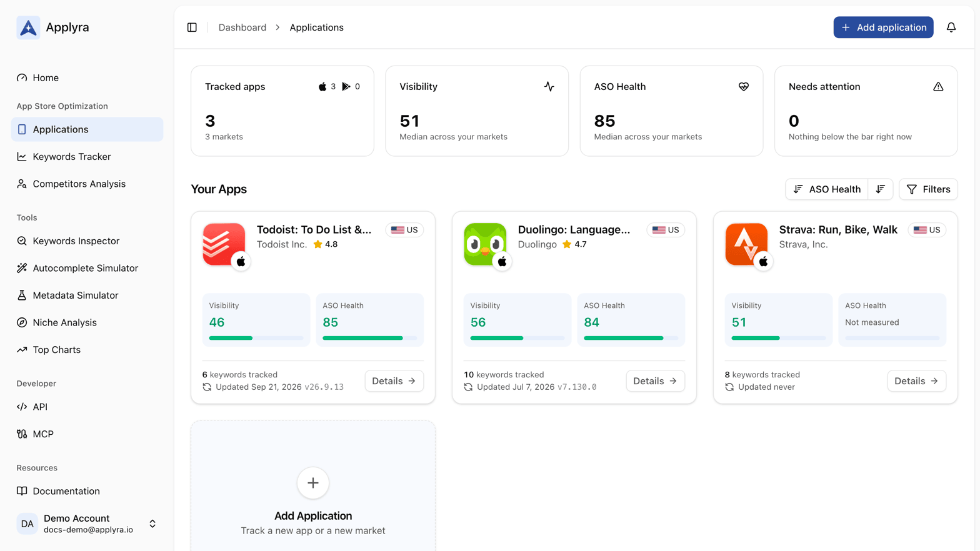Open Competitors Analysis
980x551 pixels.
(x=87, y=184)
